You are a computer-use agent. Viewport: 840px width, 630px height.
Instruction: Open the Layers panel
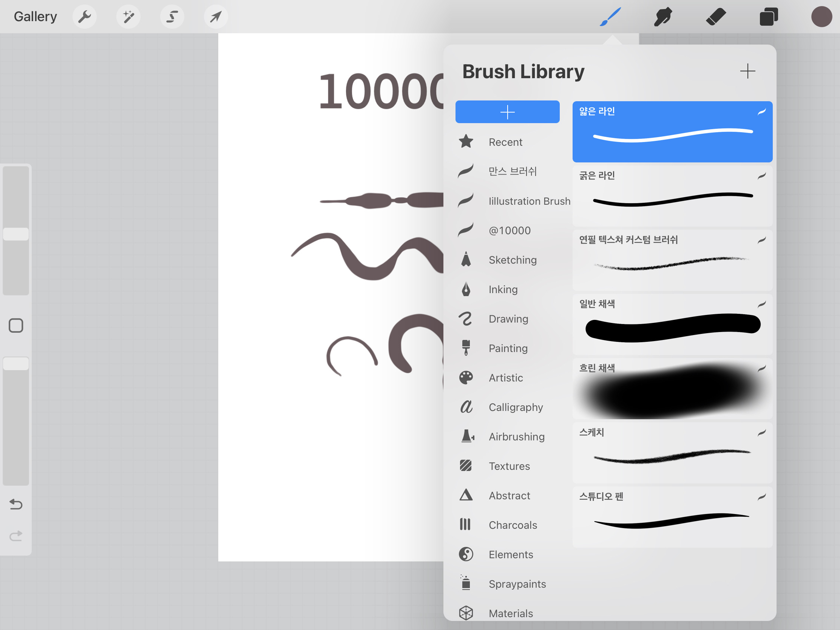coord(769,17)
